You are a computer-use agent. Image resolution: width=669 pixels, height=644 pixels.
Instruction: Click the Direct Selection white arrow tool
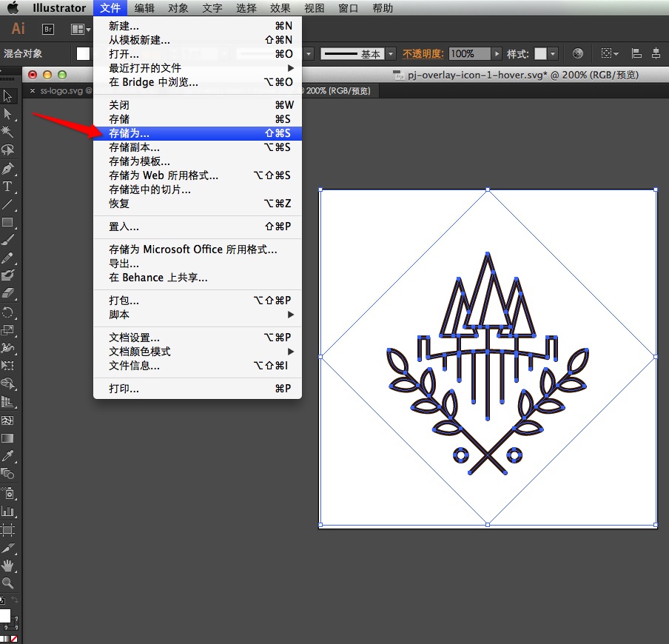click(x=8, y=114)
